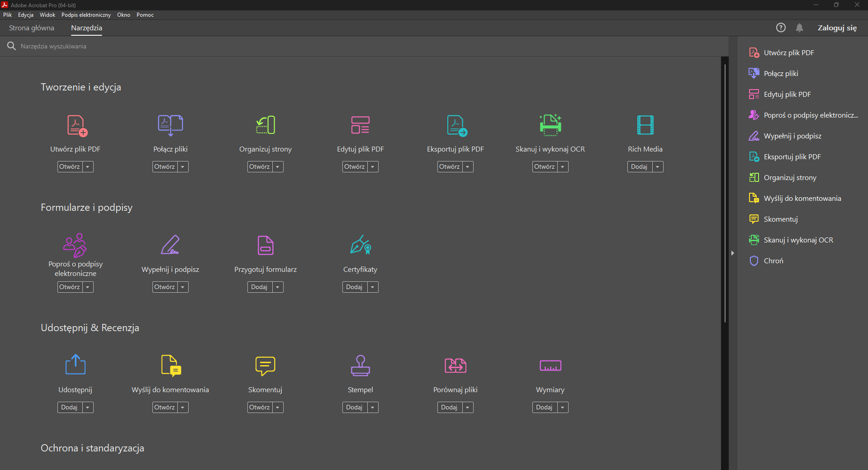The width and height of the screenshot is (868, 470).
Task: Open the Porównaj pliki icon
Action: coord(455,366)
